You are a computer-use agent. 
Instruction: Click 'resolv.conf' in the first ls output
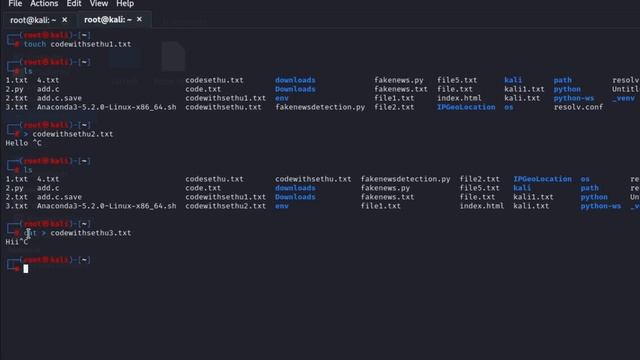click(x=578, y=107)
